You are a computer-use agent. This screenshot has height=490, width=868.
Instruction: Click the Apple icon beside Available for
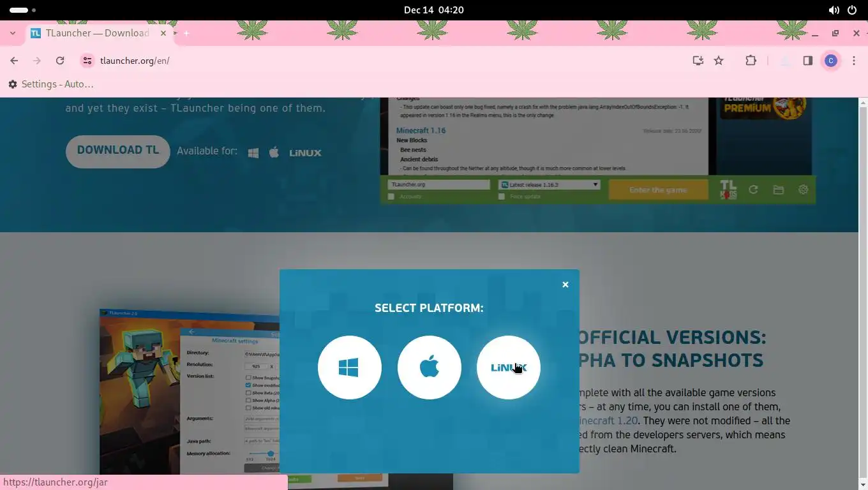[x=274, y=152]
